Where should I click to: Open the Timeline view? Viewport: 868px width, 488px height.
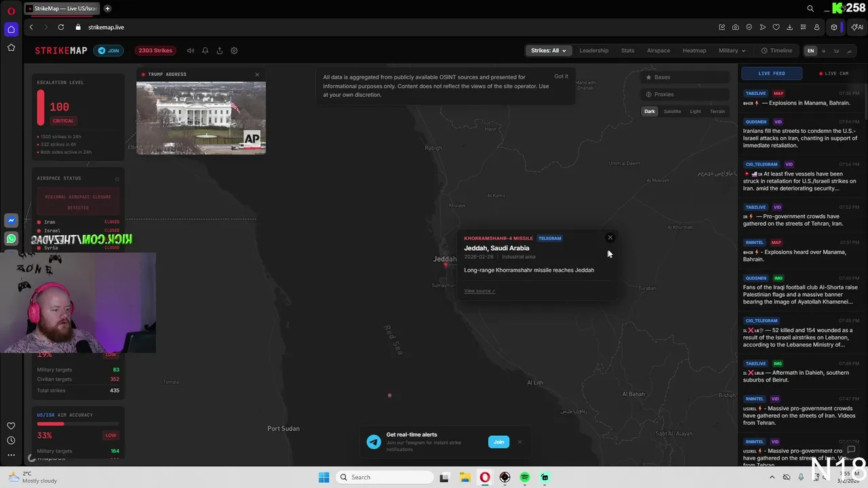(x=776, y=51)
